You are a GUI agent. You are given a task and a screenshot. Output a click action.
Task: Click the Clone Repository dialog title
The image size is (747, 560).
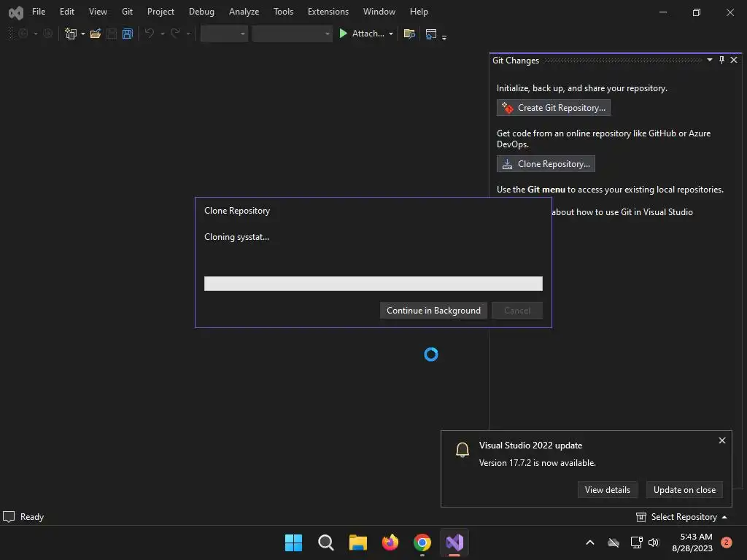(x=237, y=211)
